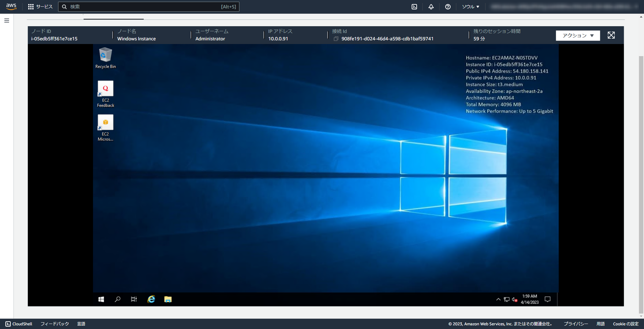The image size is (644, 329).
Task: Open the notifications bell icon
Action: pos(431,7)
